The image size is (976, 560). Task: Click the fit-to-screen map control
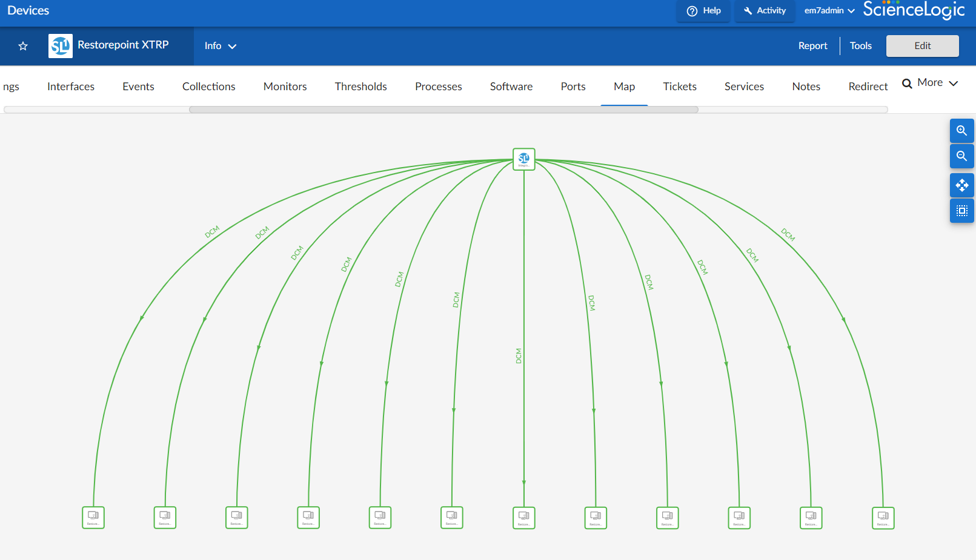point(961,210)
